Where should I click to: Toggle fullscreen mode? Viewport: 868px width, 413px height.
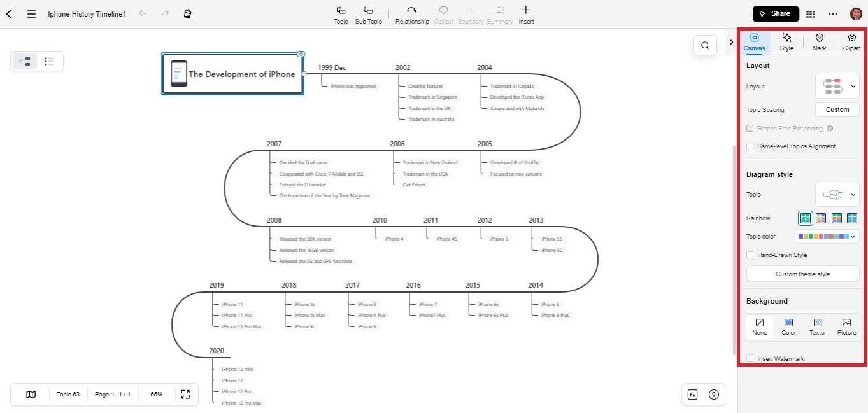(x=185, y=395)
